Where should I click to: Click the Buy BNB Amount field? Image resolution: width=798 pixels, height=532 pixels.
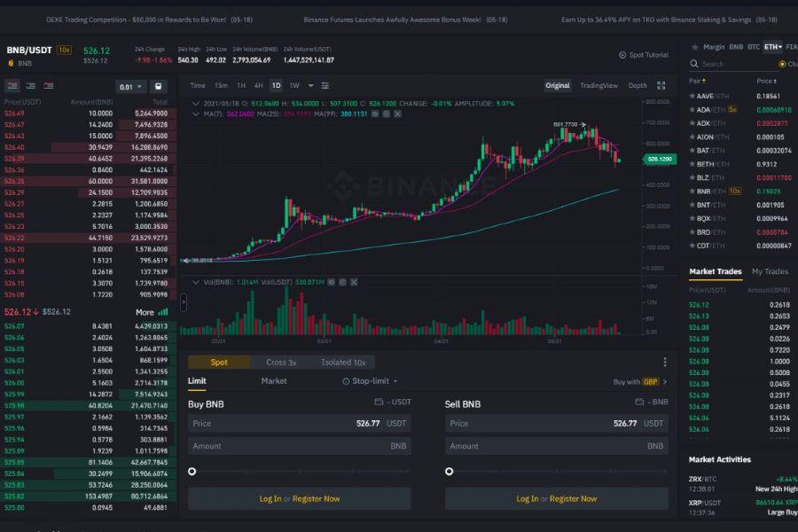[300, 446]
